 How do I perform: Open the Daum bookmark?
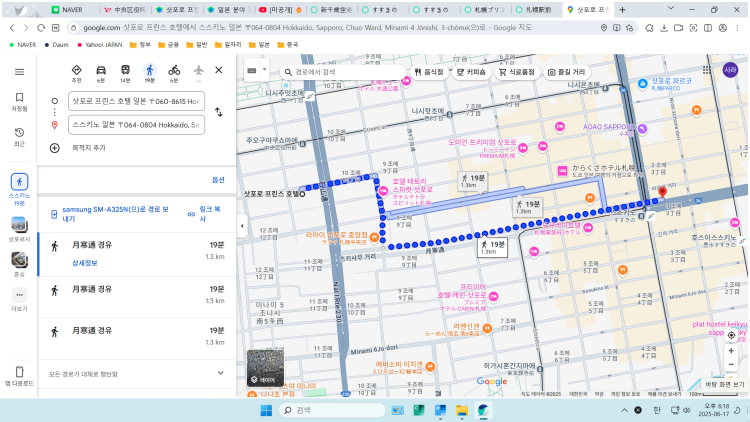click(56, 44)
